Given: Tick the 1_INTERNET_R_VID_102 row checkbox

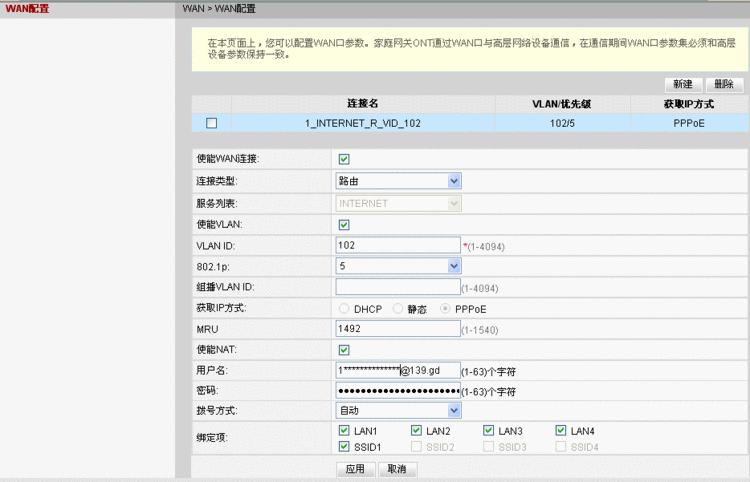Looking at the screenshot, I should click(211, 123).
